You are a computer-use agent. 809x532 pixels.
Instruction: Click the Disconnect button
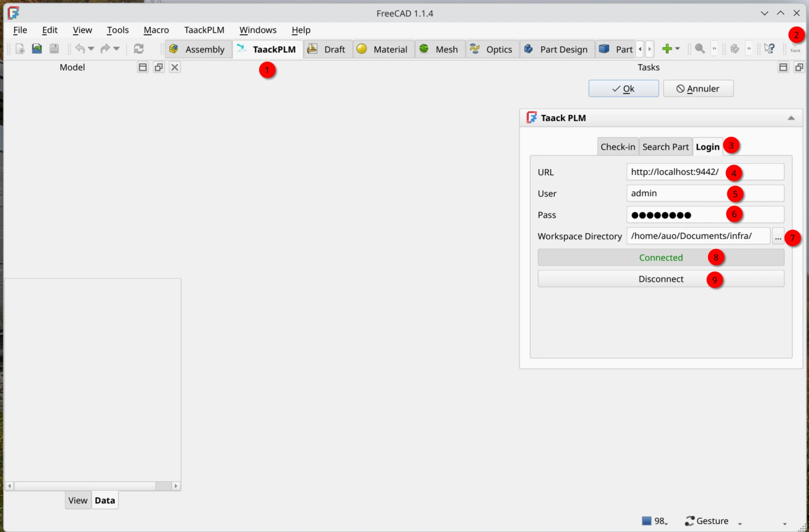[661, 279]
